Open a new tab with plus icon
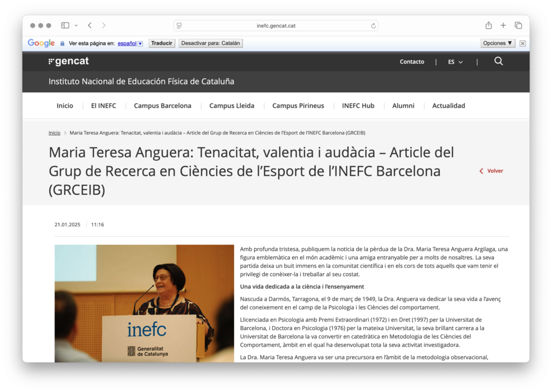Viewport: 552px width, 392px height. coord(503,25)
